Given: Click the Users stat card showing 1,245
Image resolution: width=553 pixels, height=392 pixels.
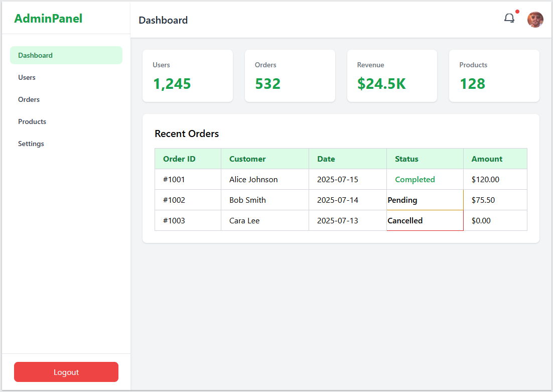Looking at the screenshot, I should point(188,76).
